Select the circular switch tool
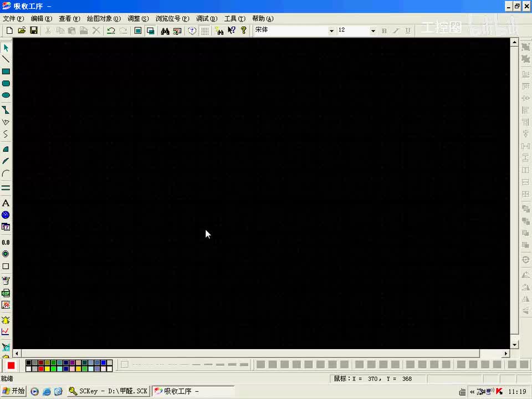This screenshot has height=399, width=532. (6, 254)
